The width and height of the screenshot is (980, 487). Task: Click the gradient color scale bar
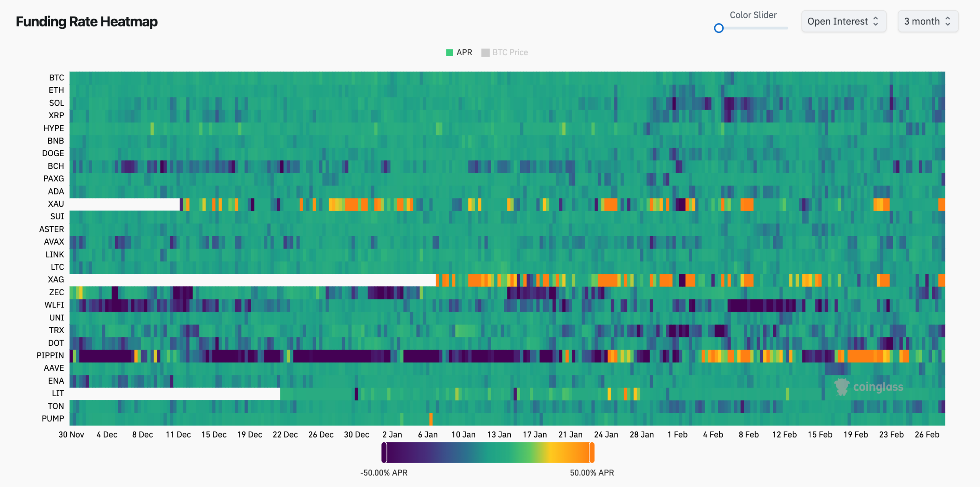click(x=488, y=452)
